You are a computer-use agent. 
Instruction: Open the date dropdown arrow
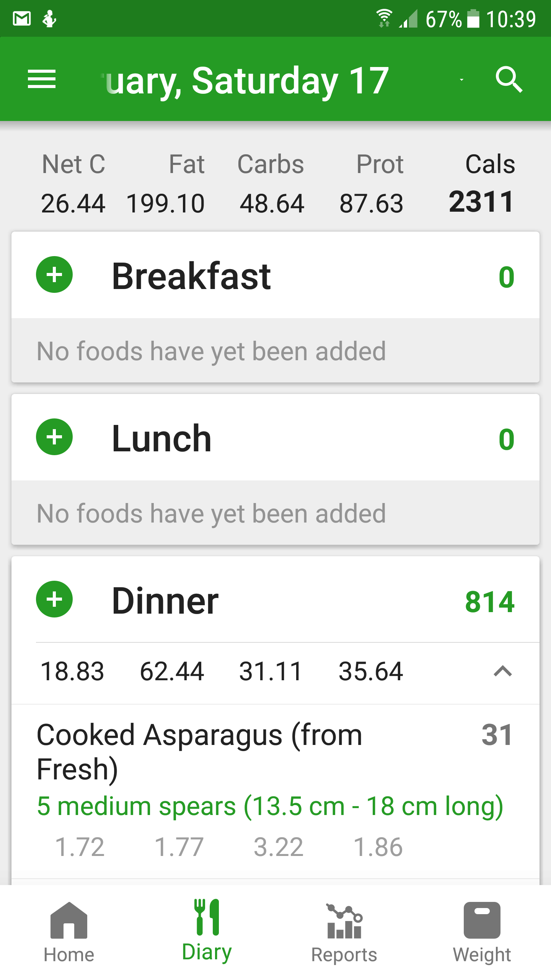(x=461, y=80)
